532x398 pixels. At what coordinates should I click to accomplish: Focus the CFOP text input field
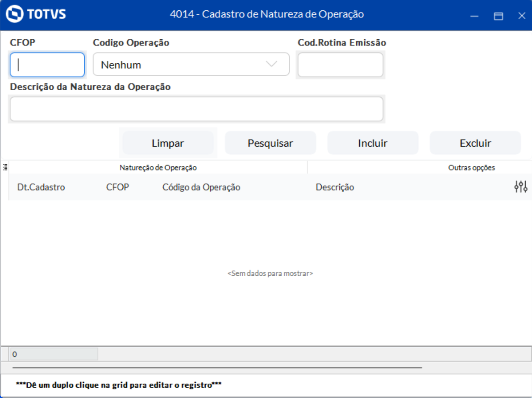tap(47, 65)
